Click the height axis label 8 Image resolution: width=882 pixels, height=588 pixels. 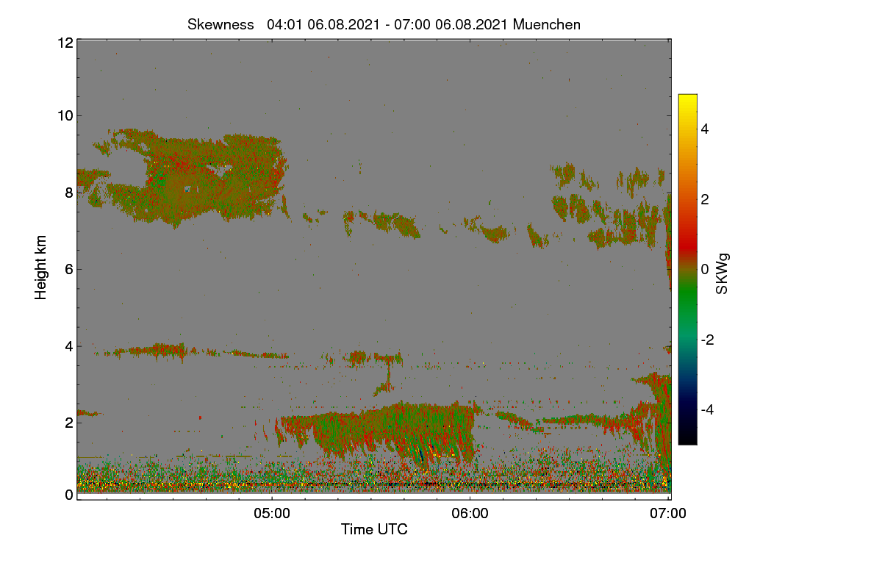(x=69, y=193)
